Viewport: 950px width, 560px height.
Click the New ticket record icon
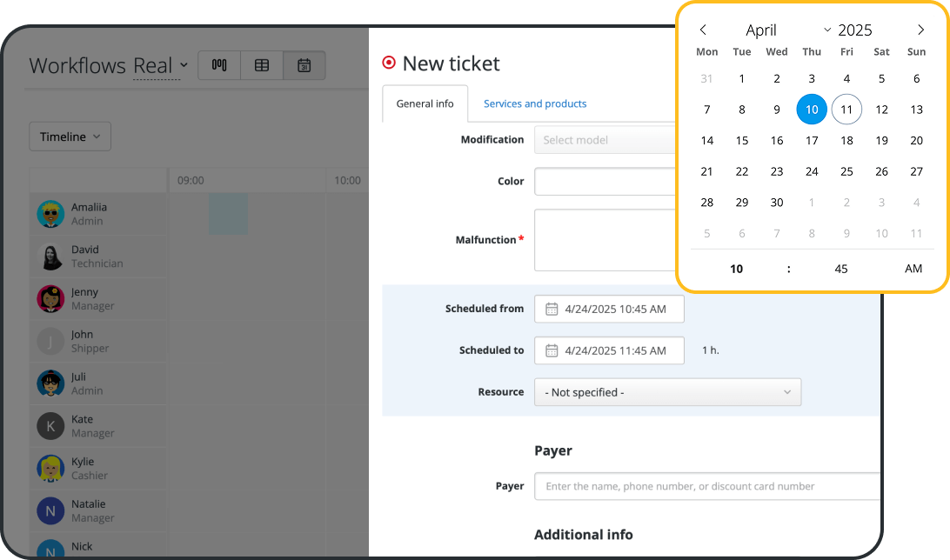pyautogui.click(x=388, y=63)
